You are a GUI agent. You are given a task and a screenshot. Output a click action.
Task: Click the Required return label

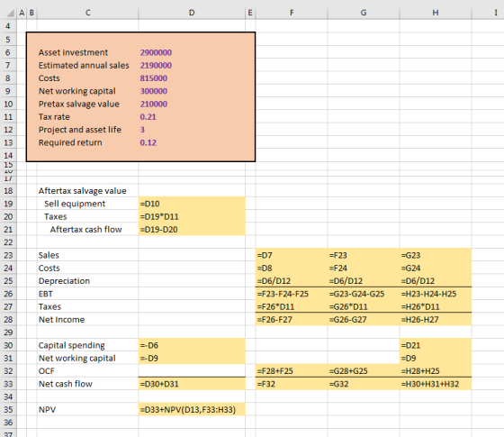70,142
